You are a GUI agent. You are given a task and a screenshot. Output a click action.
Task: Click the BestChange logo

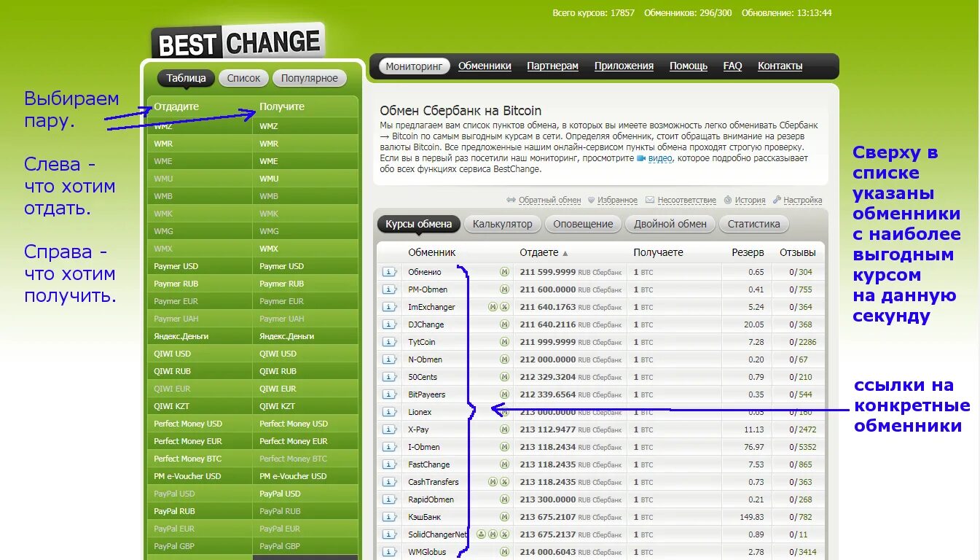[x=238, y=42]
